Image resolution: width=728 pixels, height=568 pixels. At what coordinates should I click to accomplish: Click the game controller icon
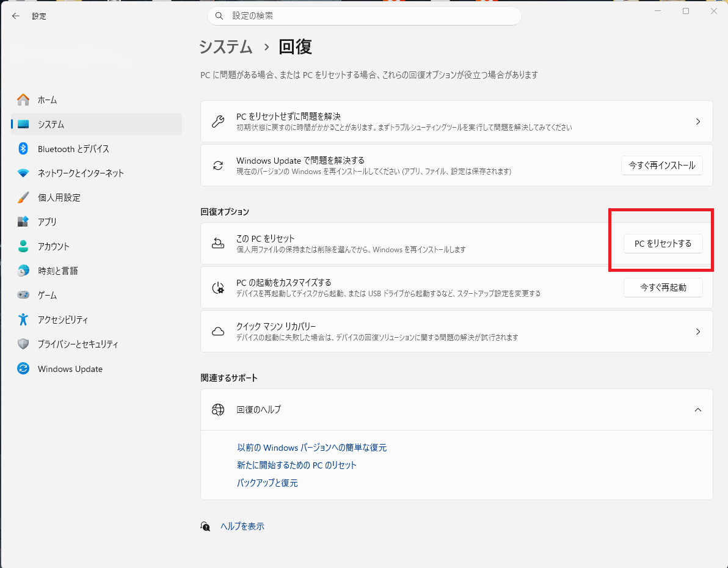23,295
